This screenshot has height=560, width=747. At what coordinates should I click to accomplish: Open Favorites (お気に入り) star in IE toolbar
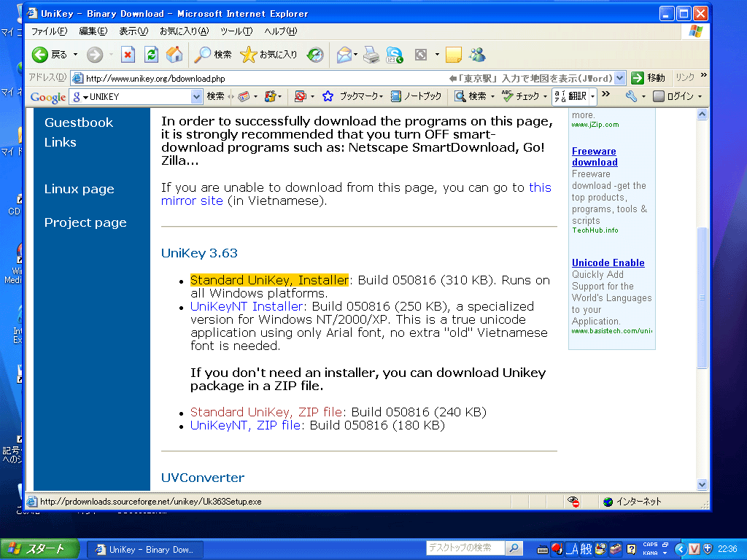coord(268,55)
